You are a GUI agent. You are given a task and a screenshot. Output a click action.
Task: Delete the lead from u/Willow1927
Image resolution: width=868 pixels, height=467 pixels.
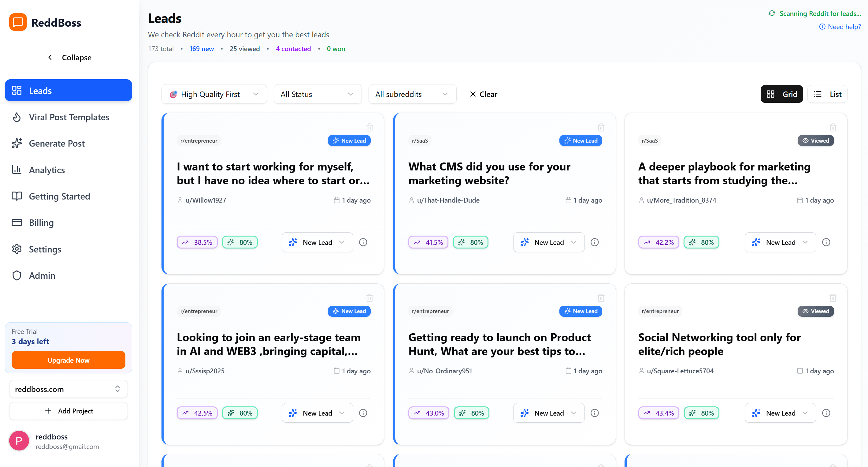coord(369,127)
